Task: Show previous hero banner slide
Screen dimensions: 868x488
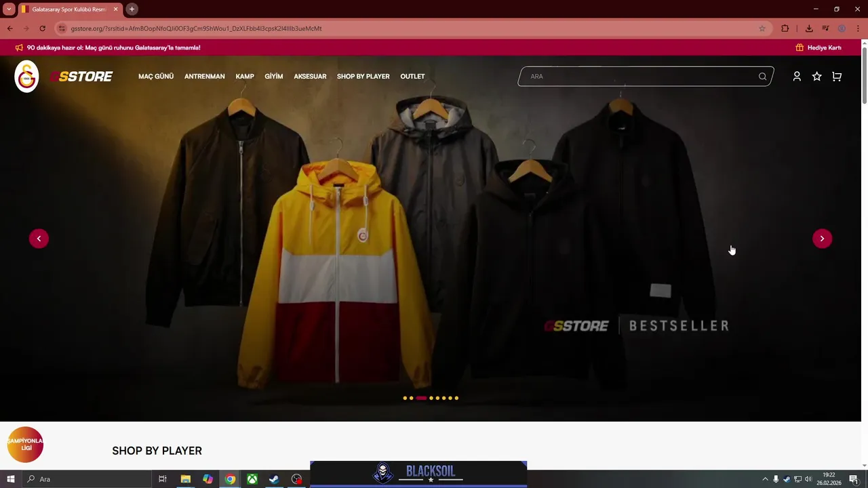Action: click(x=39, y=239)
